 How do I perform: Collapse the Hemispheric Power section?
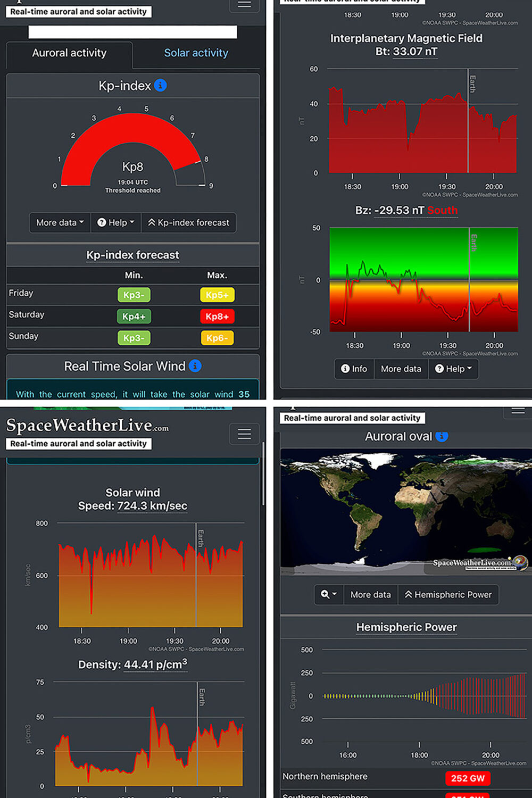(448, 594)
